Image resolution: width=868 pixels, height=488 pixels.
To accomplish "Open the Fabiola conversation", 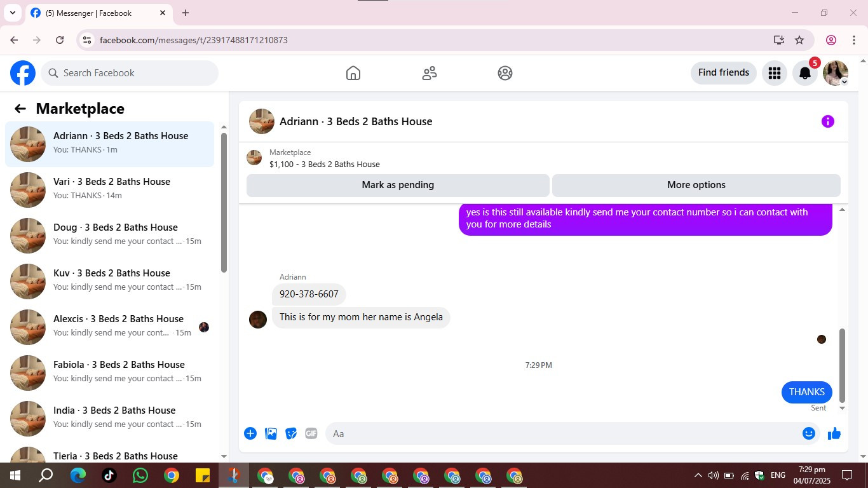I will pyautogui.click(x=110, y=373).
